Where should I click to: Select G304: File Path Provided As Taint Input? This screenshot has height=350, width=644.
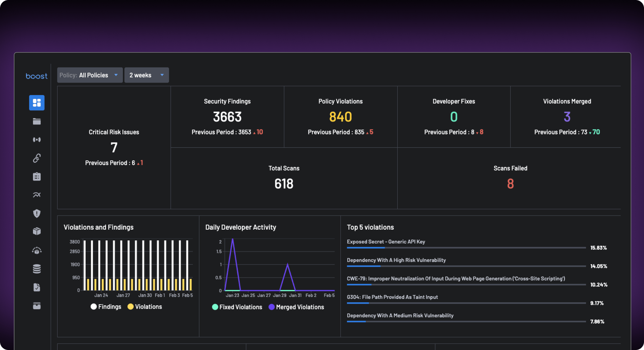tap(392, 297)
